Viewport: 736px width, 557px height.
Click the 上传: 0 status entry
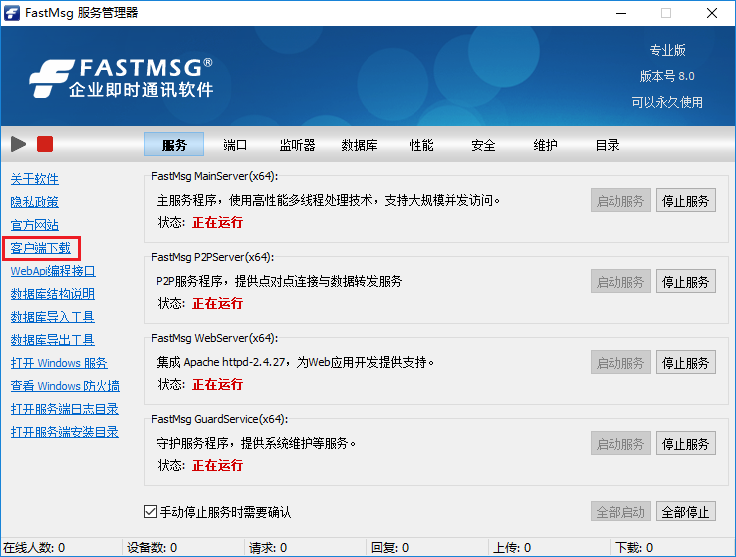(x=512, y=548)
